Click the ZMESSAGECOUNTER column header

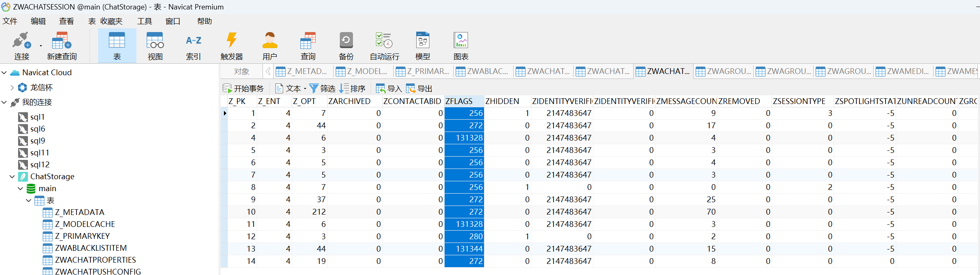click(x=686, y=102)
